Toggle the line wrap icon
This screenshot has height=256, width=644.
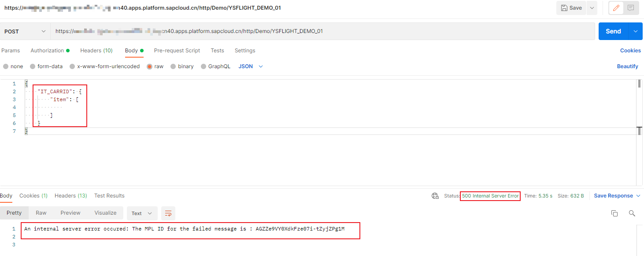click(168, 213)
